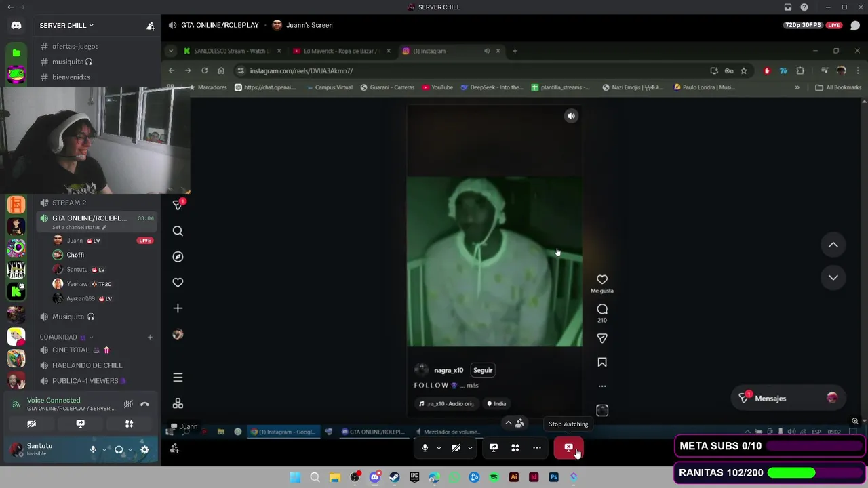Click the share screen icon in stream controls
This screenshot has width=868, height=488.
[x=494, y=447]
